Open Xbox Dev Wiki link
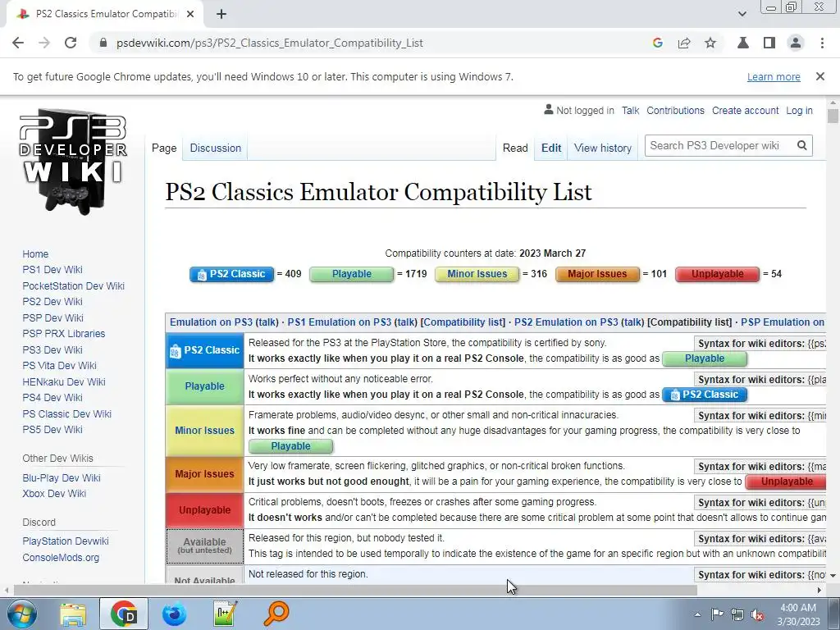 pyautogui.click(x=54, y=493)
